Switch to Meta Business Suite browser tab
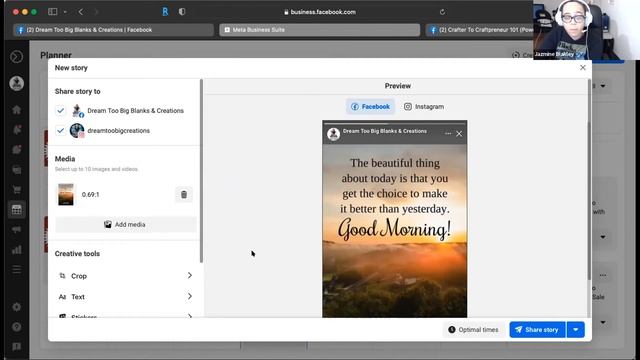The width and height of the screenshot is (640, 360). (320, 30)
